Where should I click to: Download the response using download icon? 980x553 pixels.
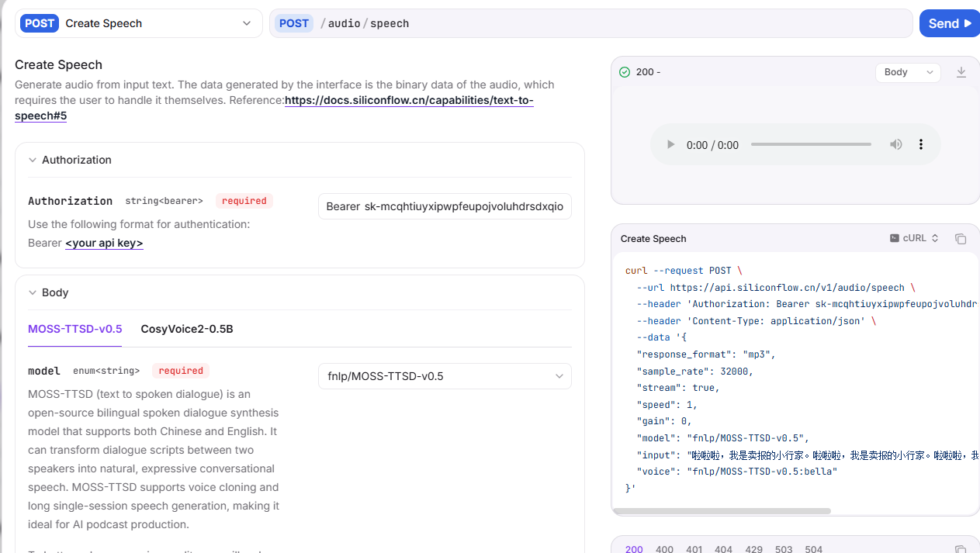(961, 72)
